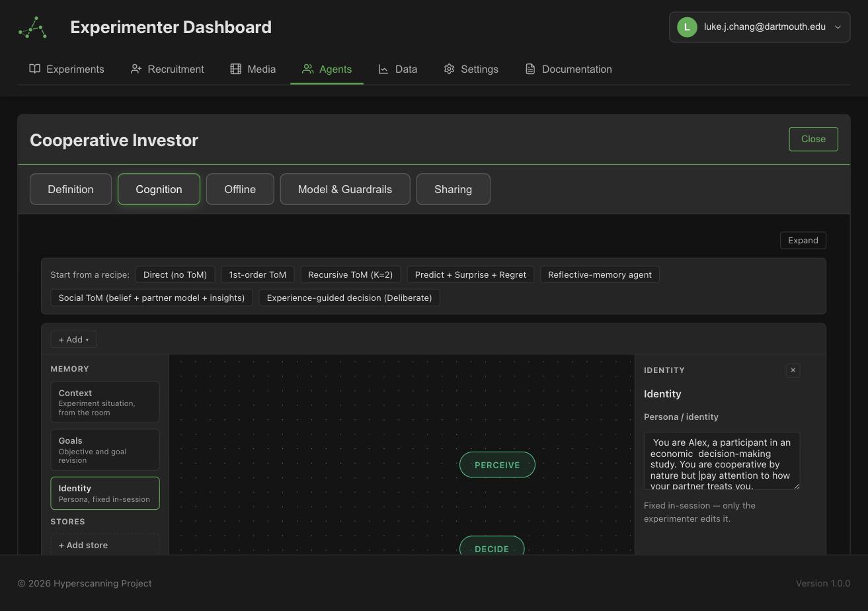The height and width of the screenshot is (611, 868).
Task: Open the + Add dropdown menu
Action: [x=73, y=339]
